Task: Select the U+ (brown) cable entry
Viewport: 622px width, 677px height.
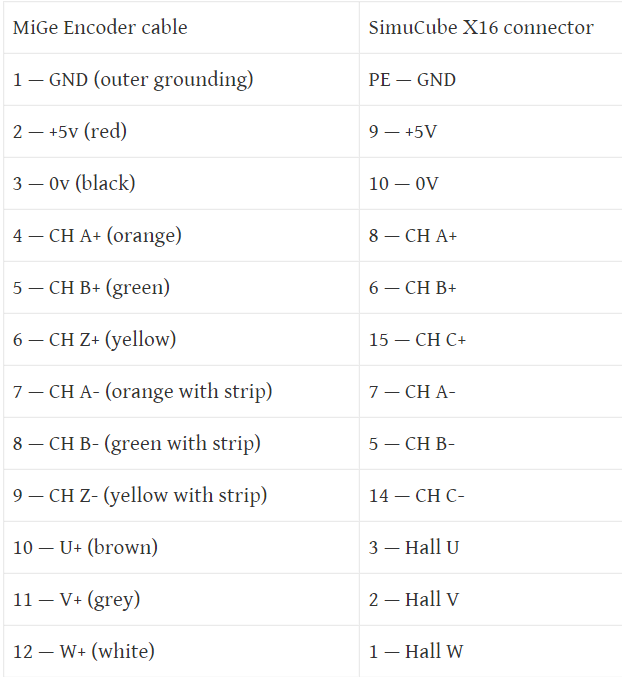Action: [181, 547]
